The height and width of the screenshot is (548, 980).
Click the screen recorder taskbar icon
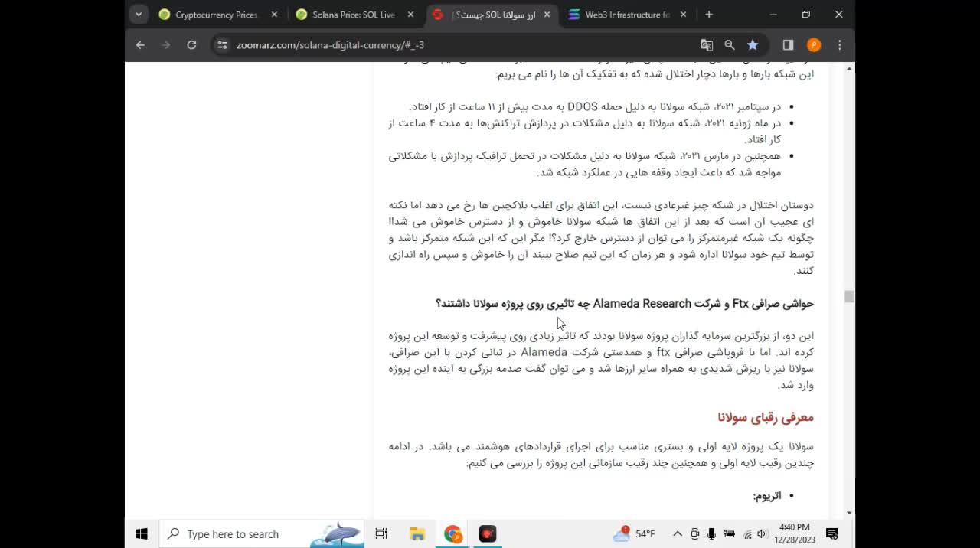[488, 533]
